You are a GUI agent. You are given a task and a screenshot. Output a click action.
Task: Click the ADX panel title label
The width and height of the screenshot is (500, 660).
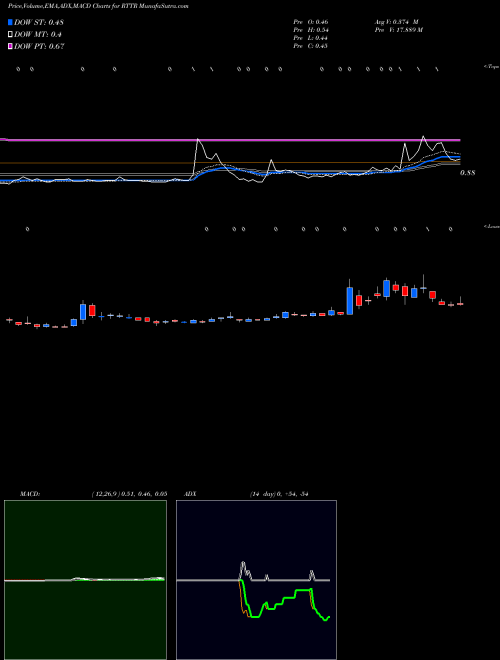[x=190, y=494]
